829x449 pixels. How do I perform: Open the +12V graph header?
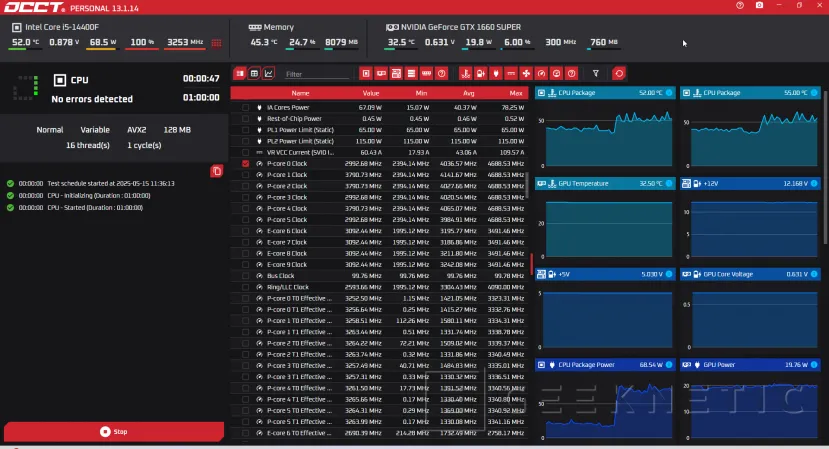click(x=750, y=184)
